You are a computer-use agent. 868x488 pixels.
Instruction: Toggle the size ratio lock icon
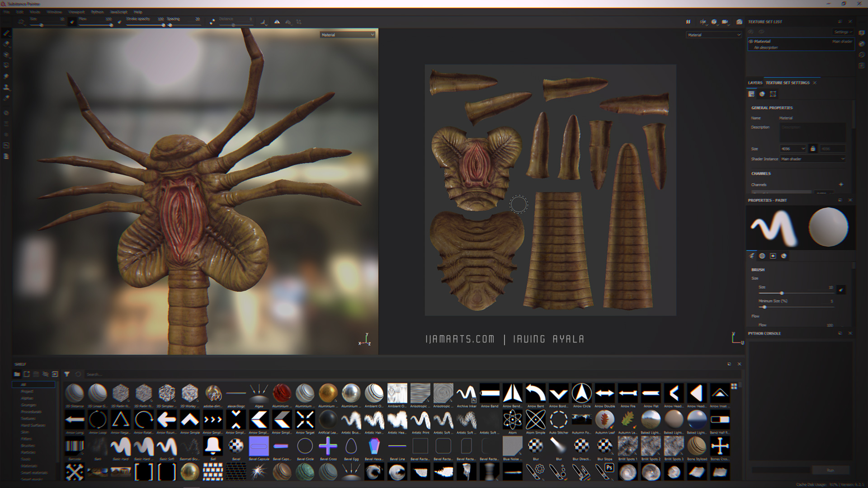[813, 149]
